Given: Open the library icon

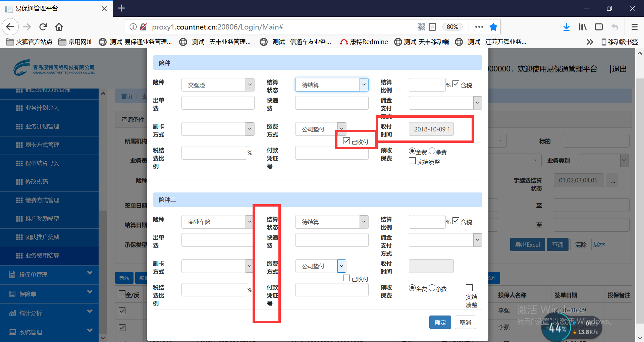Looking at the screenshot, I should [x=583, y=27].
